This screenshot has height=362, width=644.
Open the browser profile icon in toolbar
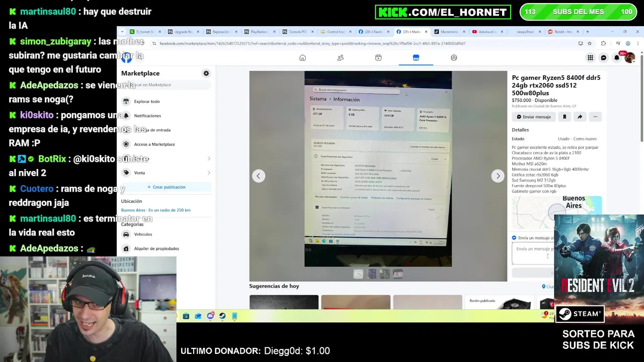tap(628, 43)
